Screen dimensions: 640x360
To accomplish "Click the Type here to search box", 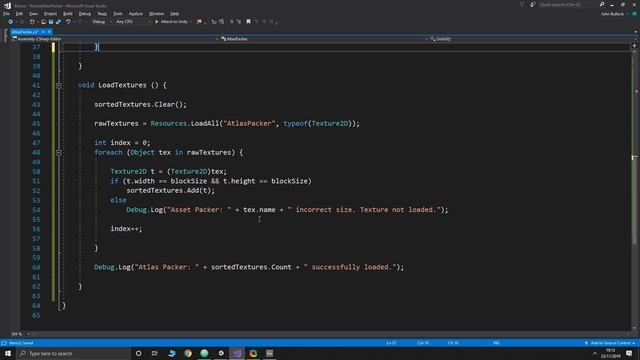I will (x=73, y=353).
